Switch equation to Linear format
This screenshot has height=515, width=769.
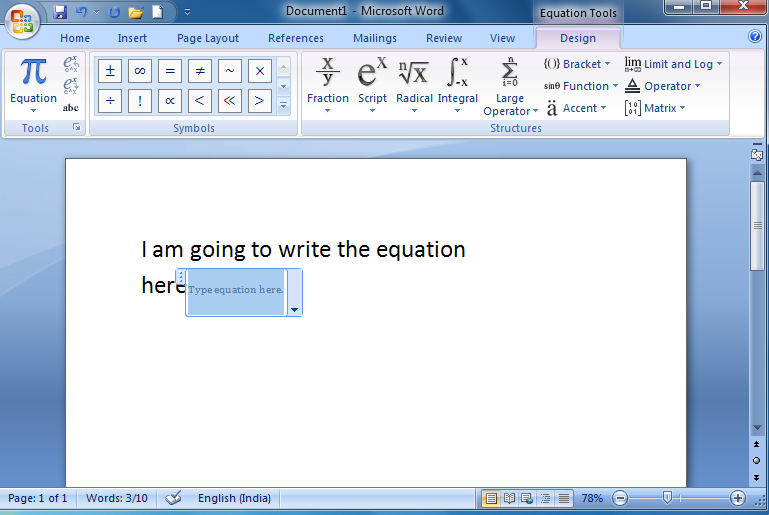pyautogui.click(x=71, y=85)
